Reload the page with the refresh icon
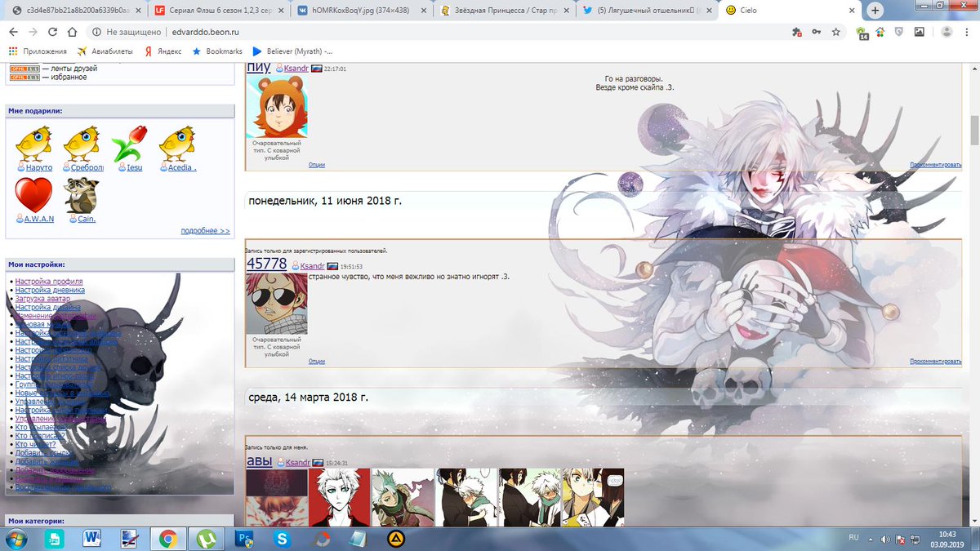 (52, 32)
